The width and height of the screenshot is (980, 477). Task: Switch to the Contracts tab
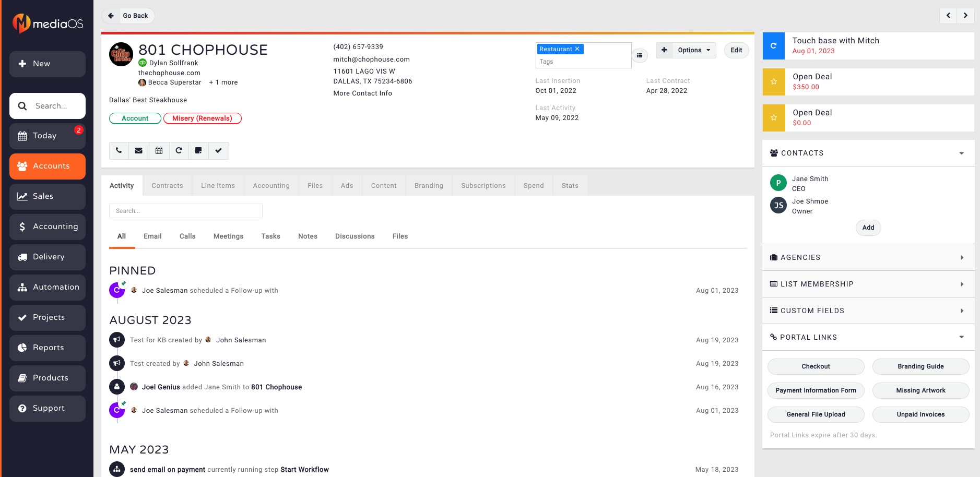point(167,185)
